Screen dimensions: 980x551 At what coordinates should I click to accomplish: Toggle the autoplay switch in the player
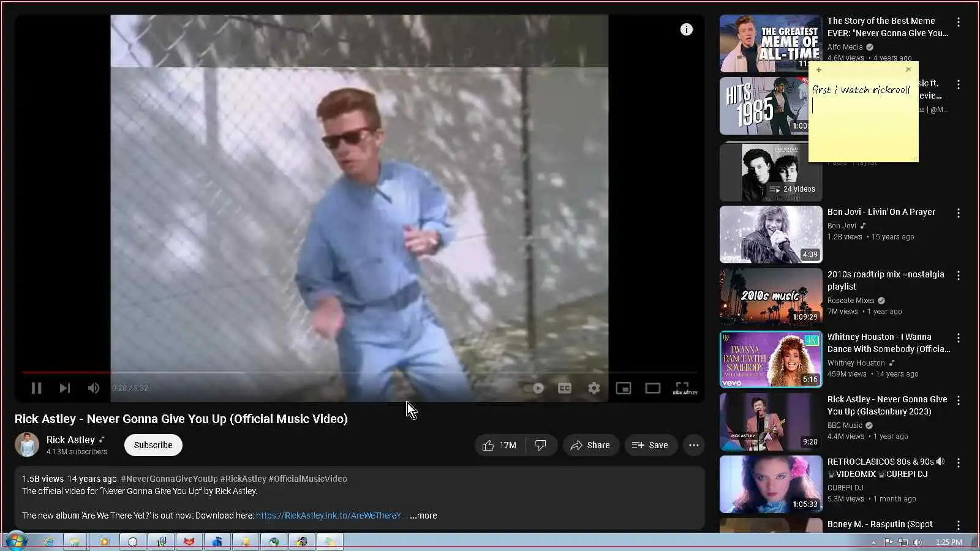(x=534, y=388)
